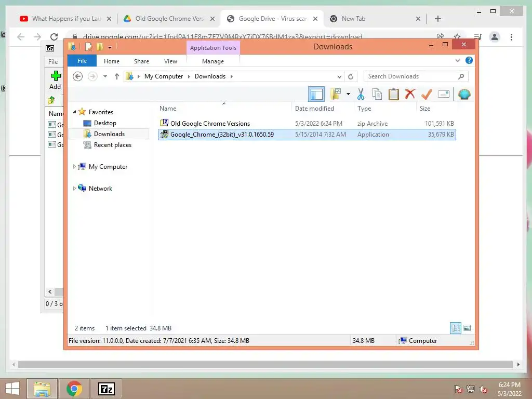Switch to the New Tab browser tab
This screenshot has width=532, height=399.
[374, 19]
